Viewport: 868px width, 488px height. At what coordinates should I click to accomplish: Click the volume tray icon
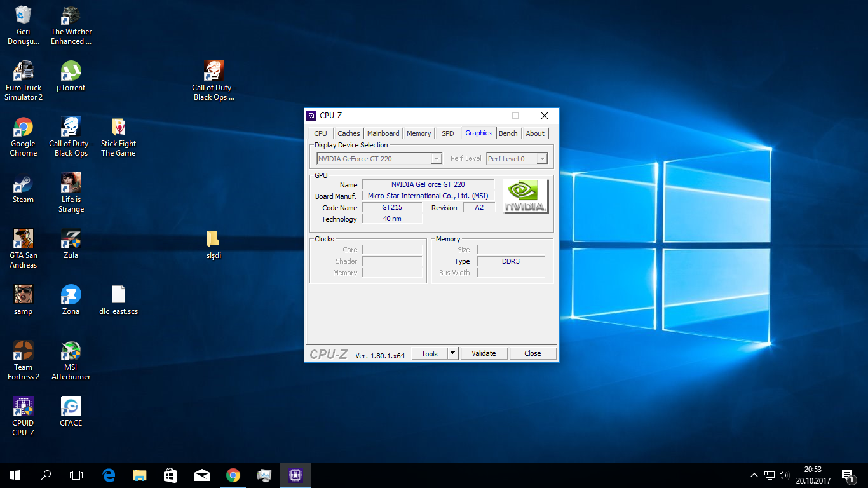(784, 475)
